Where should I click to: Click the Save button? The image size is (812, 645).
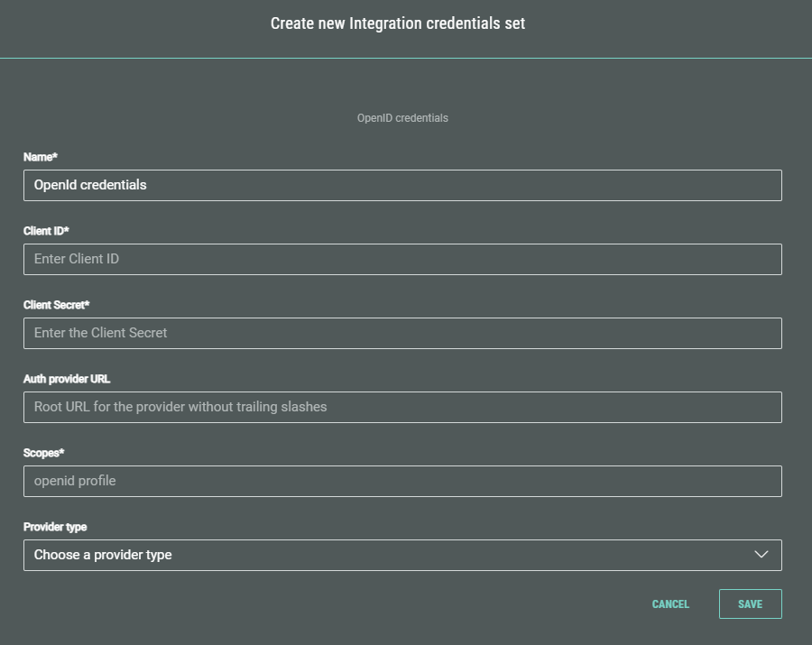[750, 604]
